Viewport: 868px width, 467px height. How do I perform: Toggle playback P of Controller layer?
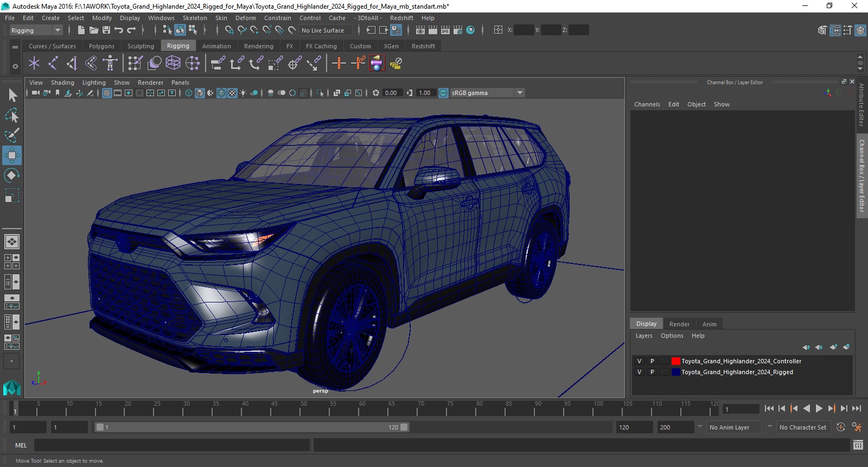tap(652, 361)
